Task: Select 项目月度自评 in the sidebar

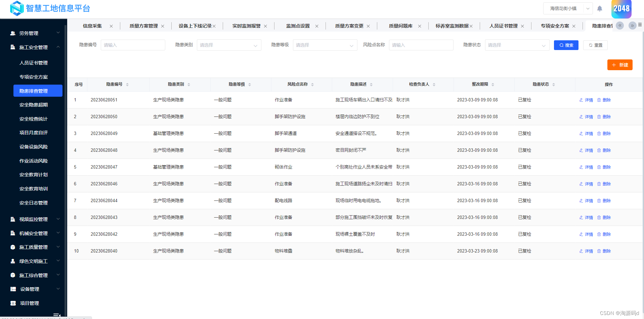Action: coord(34,133)
